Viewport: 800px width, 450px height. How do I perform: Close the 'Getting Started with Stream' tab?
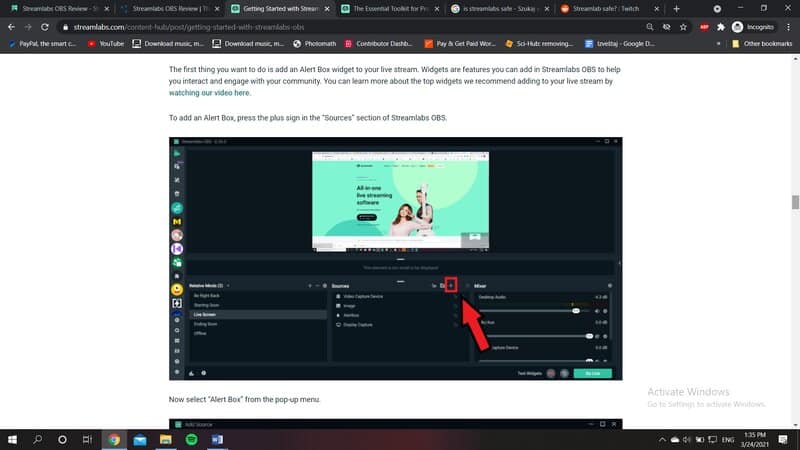[x=327, y=9]
